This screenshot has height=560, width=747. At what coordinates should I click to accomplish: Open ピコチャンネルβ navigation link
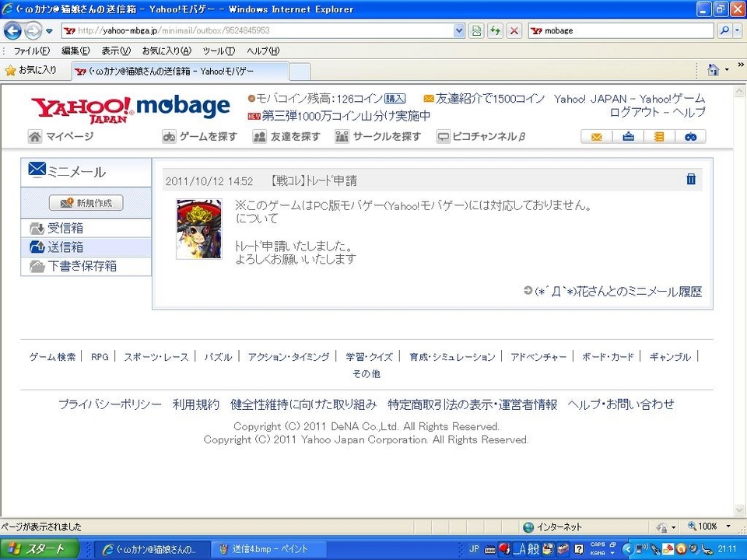[x=481, y=137]
